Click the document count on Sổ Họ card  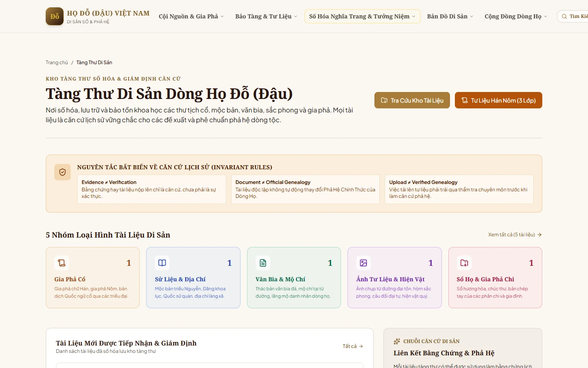tap(531, 263)
